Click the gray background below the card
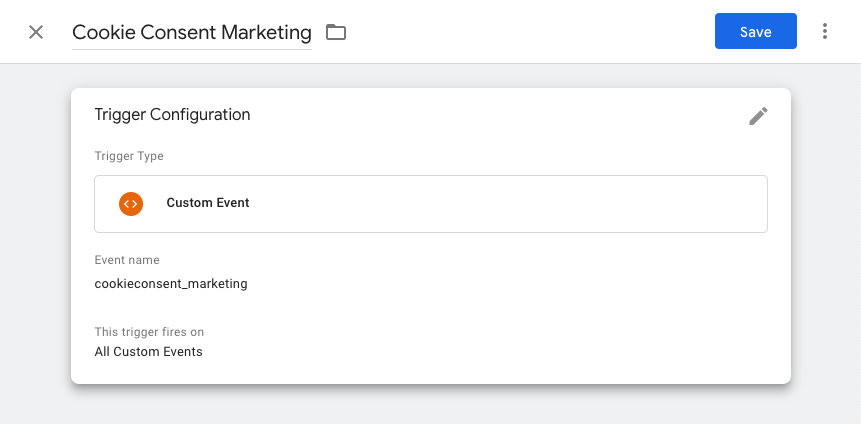Image resolution: width=861 pixels, height=424 pixels. point(430,405)
